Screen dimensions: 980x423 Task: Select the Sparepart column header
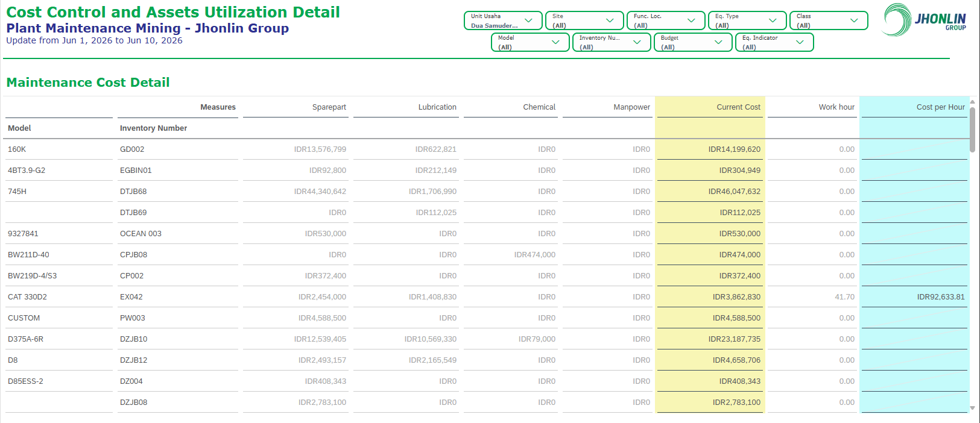click(329, 107)
